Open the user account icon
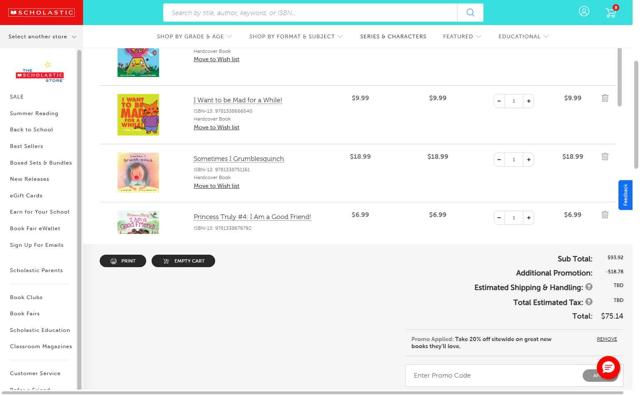Viewport: 640px width, 396px height. click(584, 11)
